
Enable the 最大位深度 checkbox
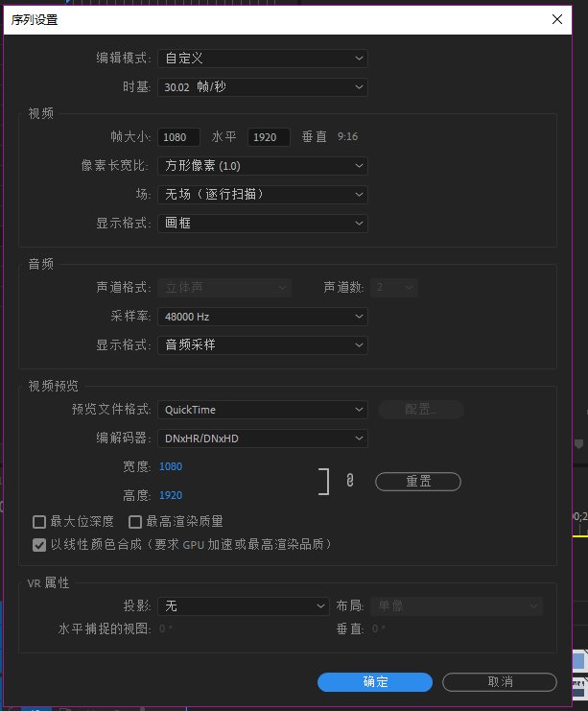click(x=39, y=522)
